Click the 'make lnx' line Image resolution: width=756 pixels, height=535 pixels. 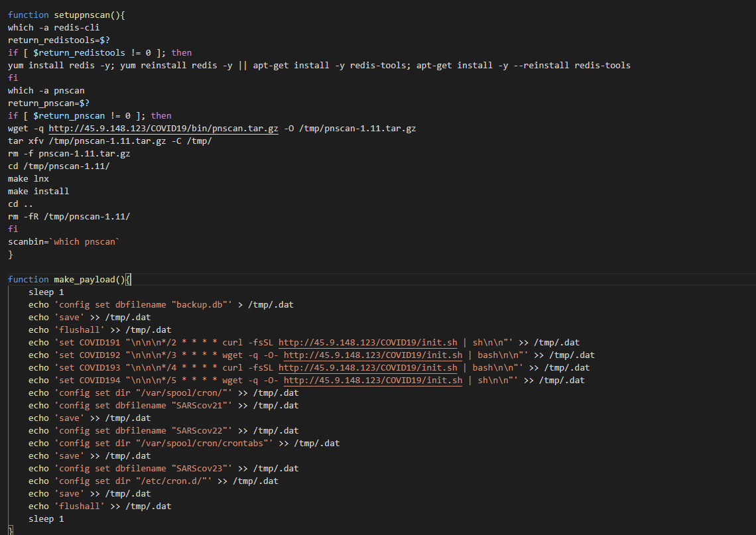tap(29, 178)
